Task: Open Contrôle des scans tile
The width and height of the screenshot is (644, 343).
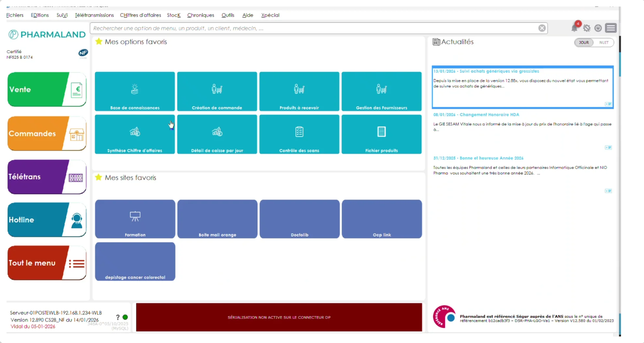Action: click(299, 134)
